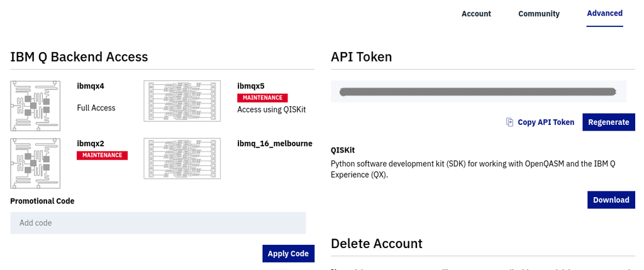Click the MAINTENANCE badge under ibmqx2
Viewport: 644px width, 270px height.
(x=103, y=155)
